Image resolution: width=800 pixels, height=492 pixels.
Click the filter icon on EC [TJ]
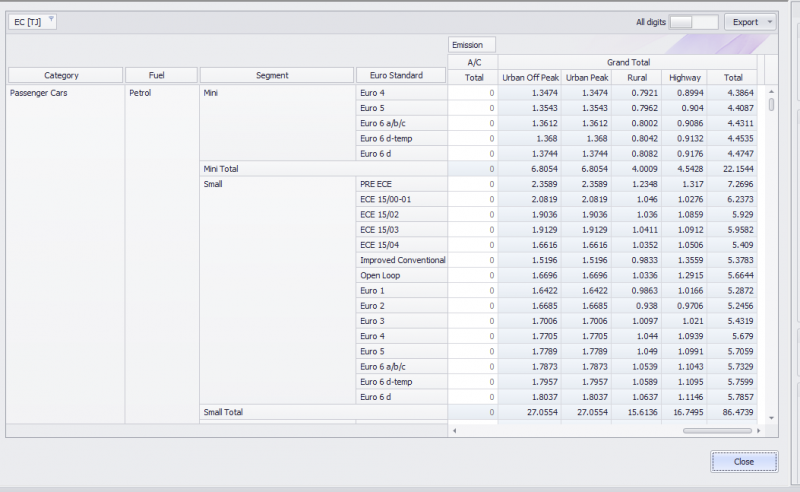click(51, 20)
